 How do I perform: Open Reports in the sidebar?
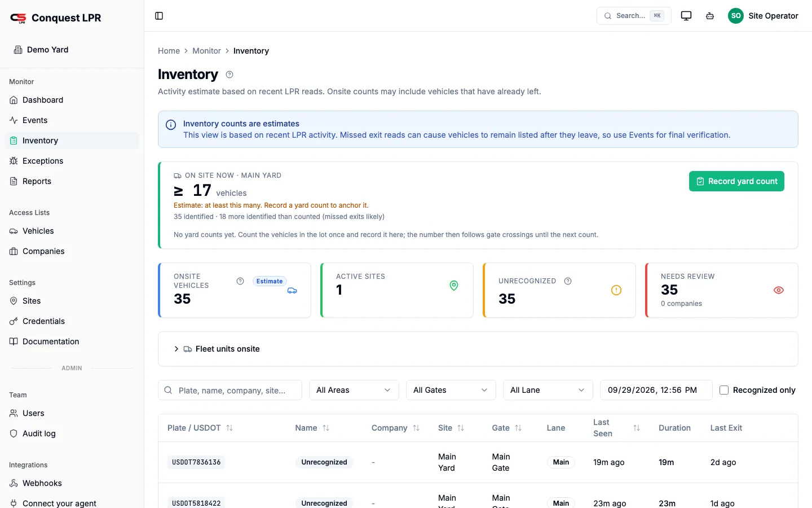point(72,181)
